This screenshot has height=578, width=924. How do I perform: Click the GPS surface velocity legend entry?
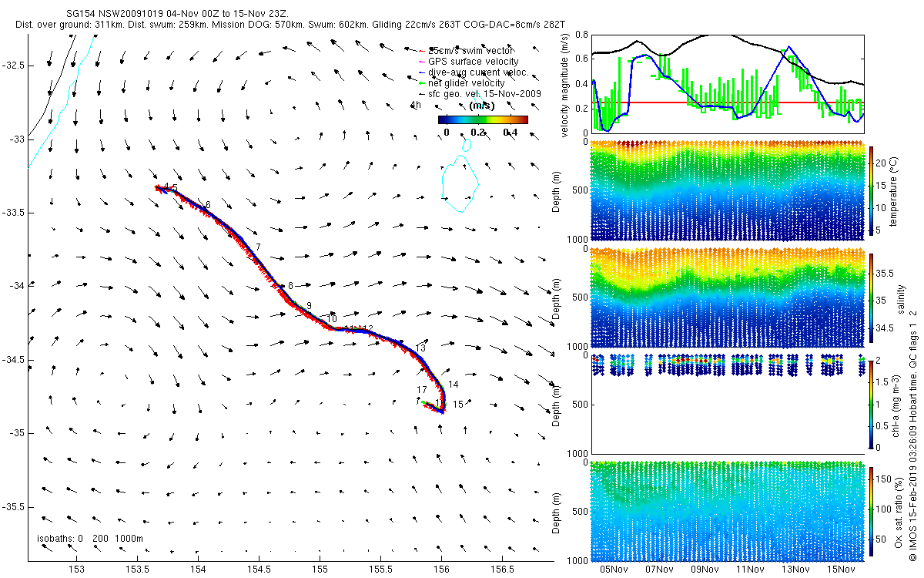tap(473, 61)
